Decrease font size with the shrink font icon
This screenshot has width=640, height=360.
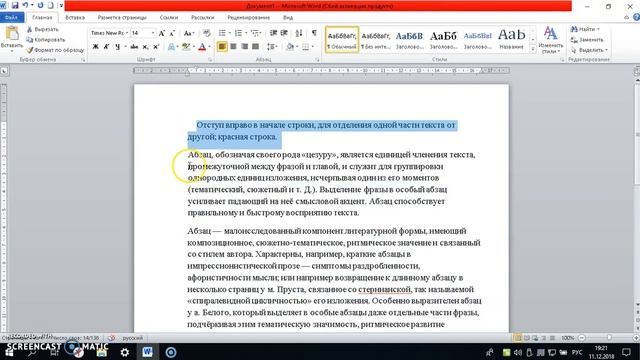click(x=172, y=33)
